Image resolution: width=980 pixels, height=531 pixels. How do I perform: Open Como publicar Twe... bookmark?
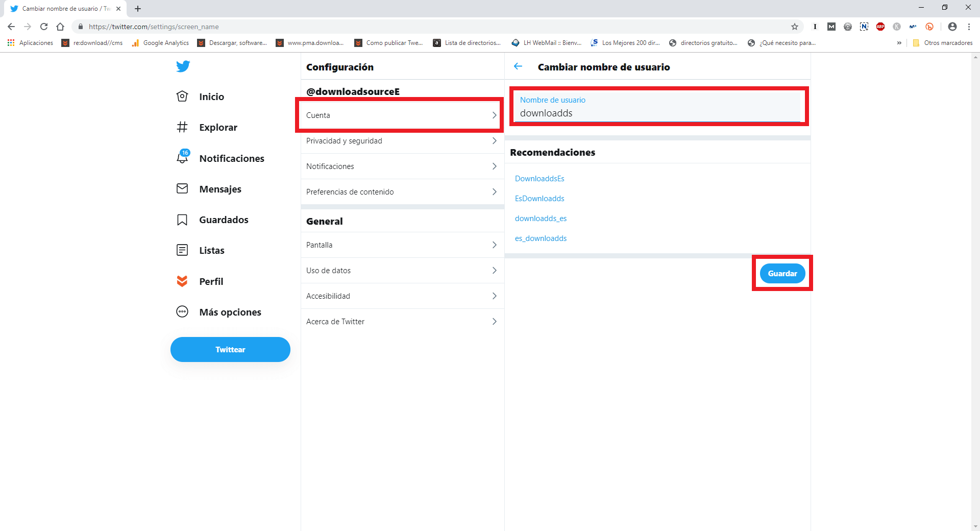click(389, 43)
